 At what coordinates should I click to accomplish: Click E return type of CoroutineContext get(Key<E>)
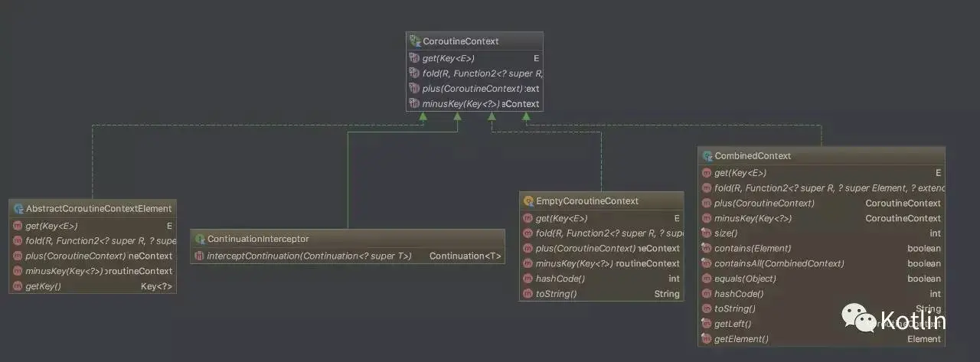pos(537,58)
